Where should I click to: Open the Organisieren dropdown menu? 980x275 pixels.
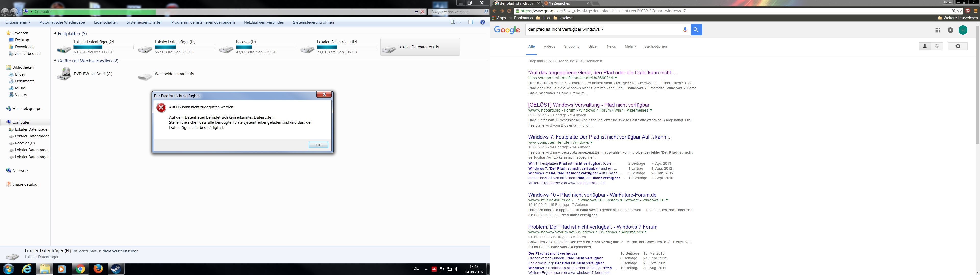pyautogui.click(x=18, y=22)
